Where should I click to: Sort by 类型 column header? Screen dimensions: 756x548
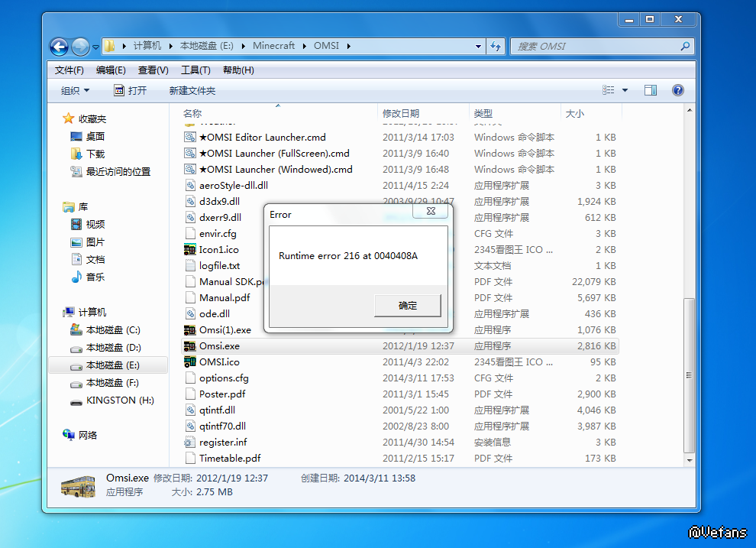coord(515,113)
